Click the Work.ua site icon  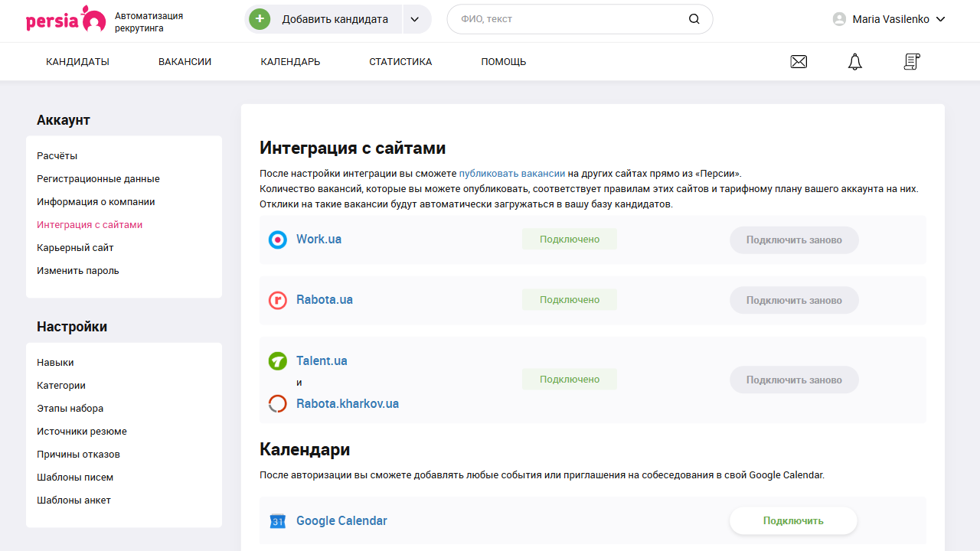pos(278,239)
